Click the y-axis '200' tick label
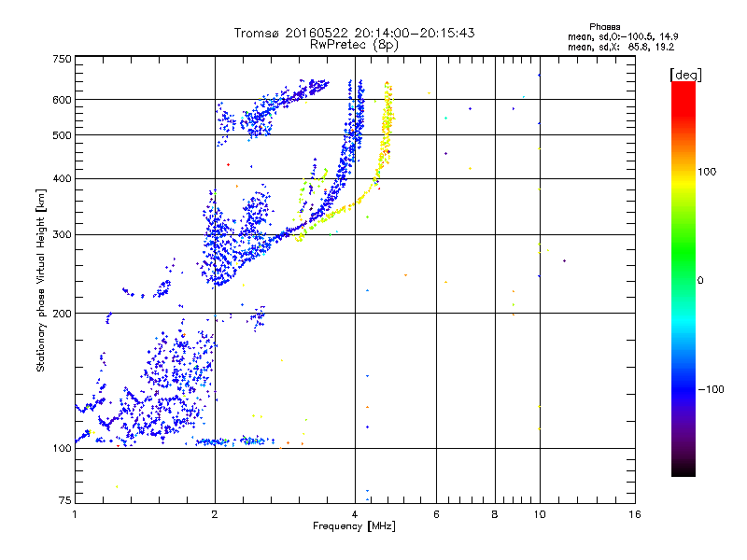This screenshot has width=747, height=560. pyautogui.click(x=63, y=314)
